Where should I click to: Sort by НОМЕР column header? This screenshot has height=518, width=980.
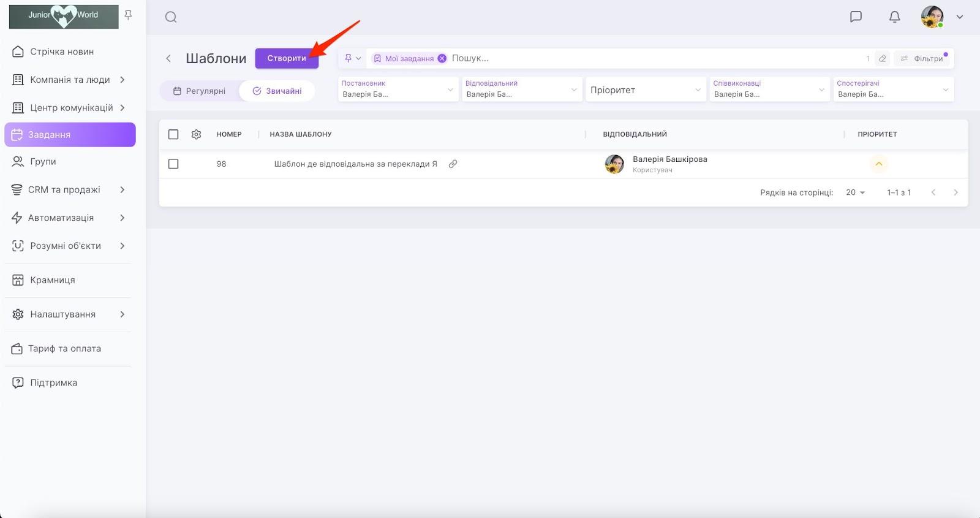tap(229, 134)
